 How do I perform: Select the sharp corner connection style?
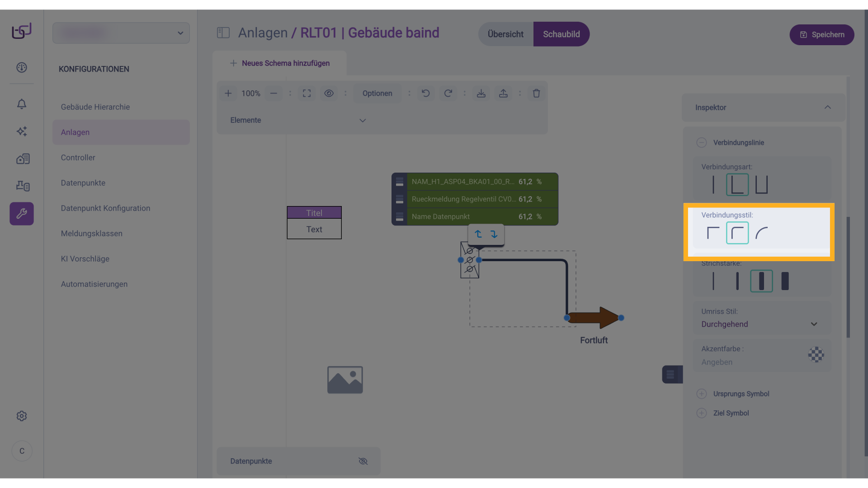pos(713,233)
